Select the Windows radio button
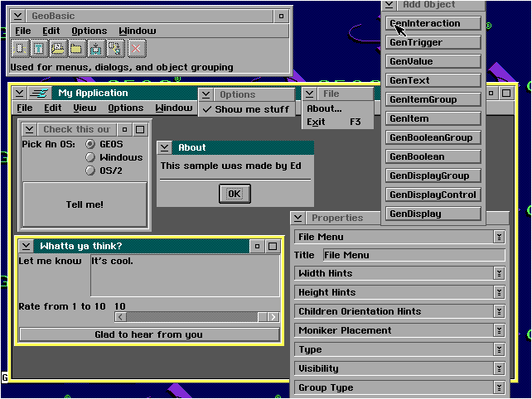Image resolution: width=532 pixels, height=399 pixels. click(x=90, y=157)
